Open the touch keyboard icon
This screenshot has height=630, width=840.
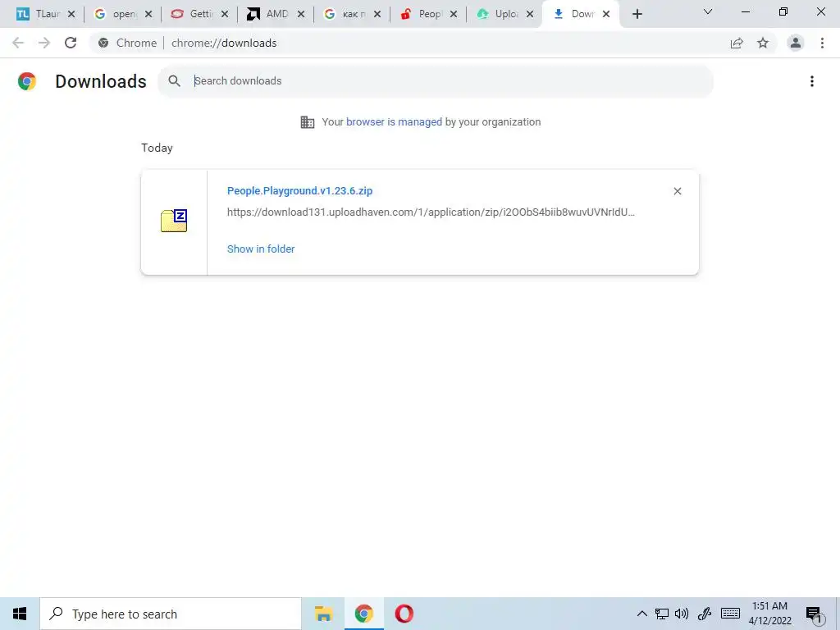730,614
